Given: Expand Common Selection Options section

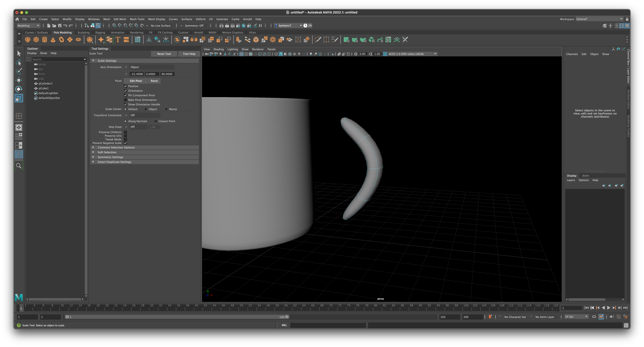Looking at the screenshot, I should pos(144,147).
